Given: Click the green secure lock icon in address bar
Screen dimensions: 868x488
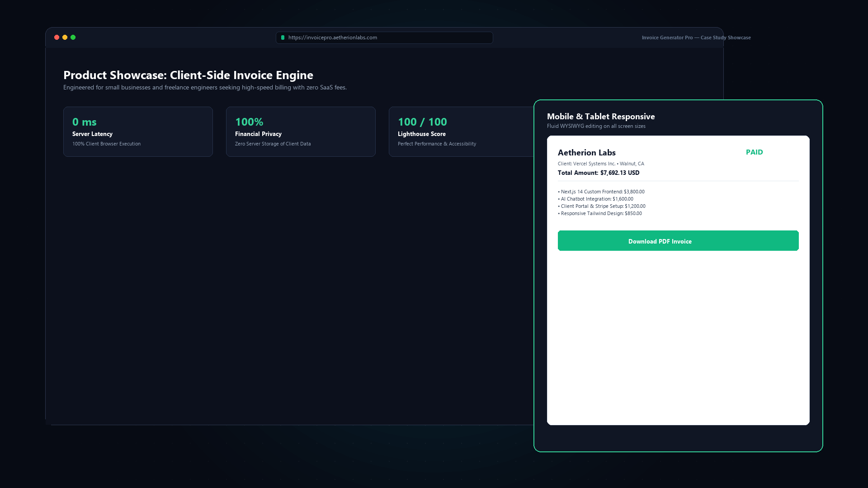Looking at the screenshot, I should click(x=283, y=38).
